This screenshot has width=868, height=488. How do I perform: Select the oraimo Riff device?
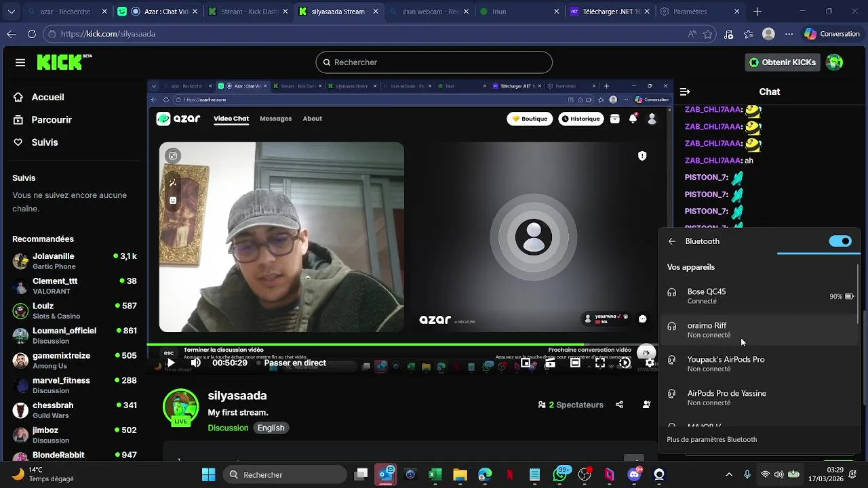tap(759, 330)
